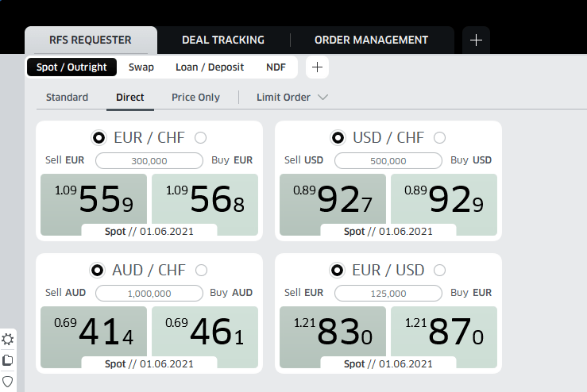Switch to the Deal Tracking tab
587x392 pixels.
[x=222, y=40]
